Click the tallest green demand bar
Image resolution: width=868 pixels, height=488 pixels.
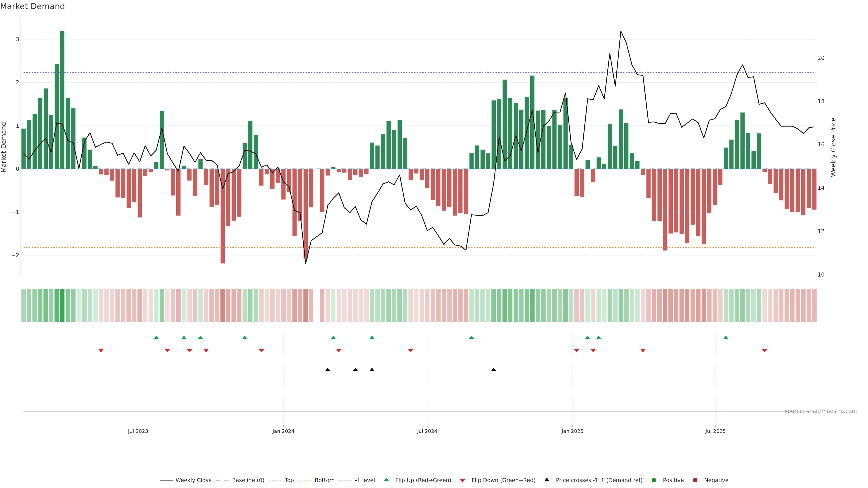[x=62, y=100]
